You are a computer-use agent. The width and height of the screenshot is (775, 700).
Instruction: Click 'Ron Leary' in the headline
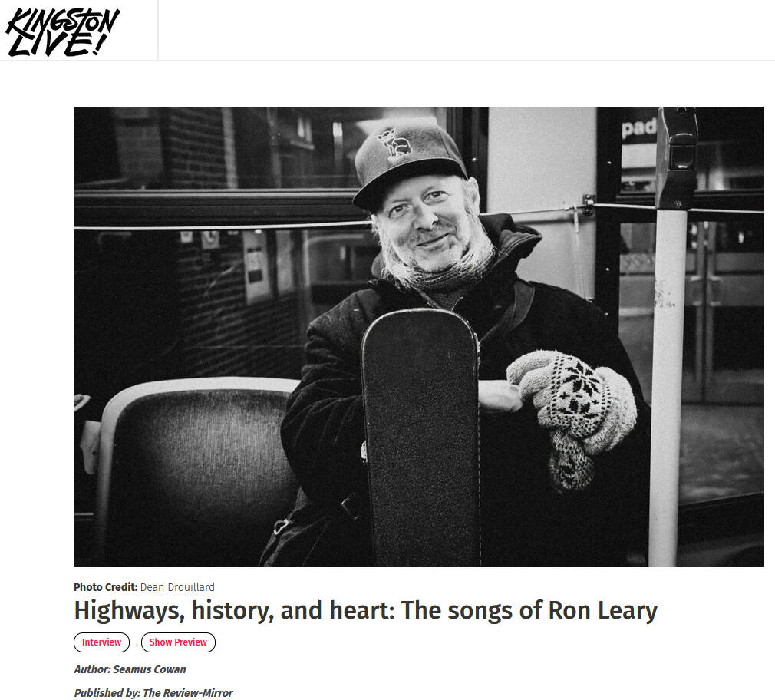click(603, 610)
